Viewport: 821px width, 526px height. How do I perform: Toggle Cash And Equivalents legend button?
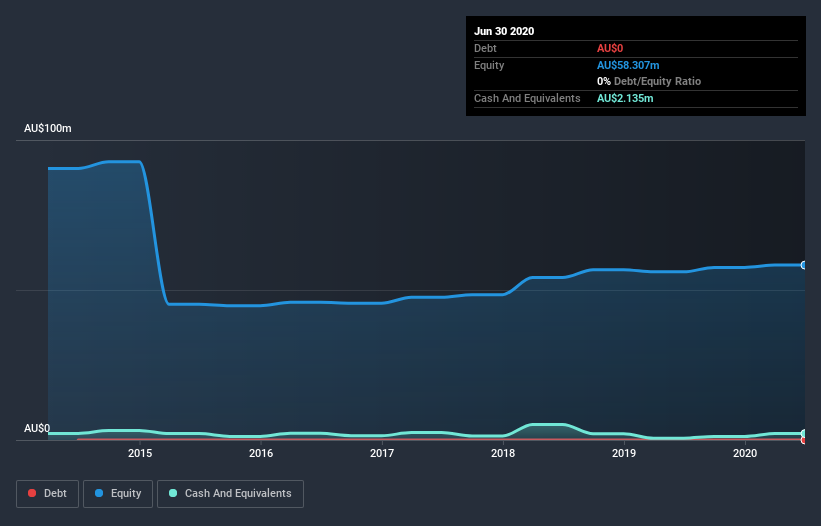click(230, 494)
